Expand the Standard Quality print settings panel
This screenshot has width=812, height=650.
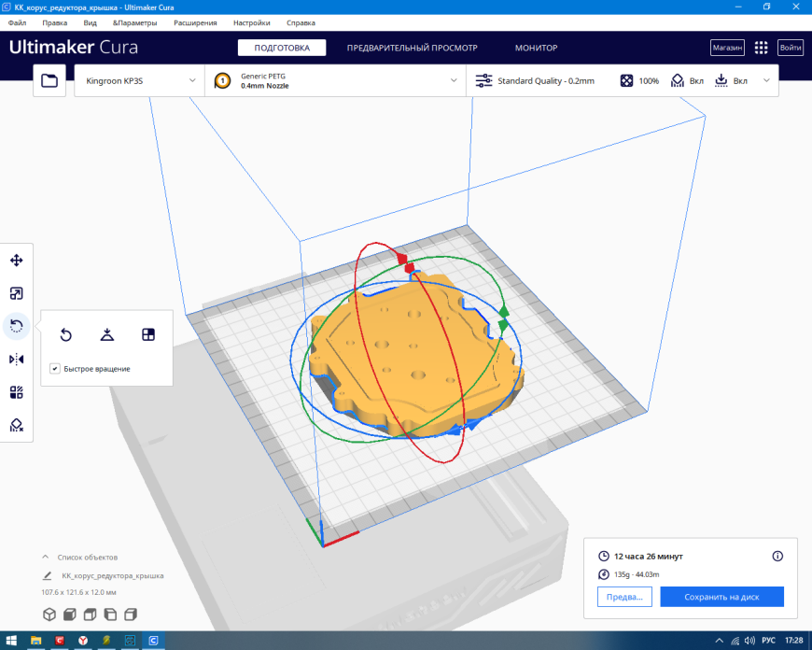(623, 80)
